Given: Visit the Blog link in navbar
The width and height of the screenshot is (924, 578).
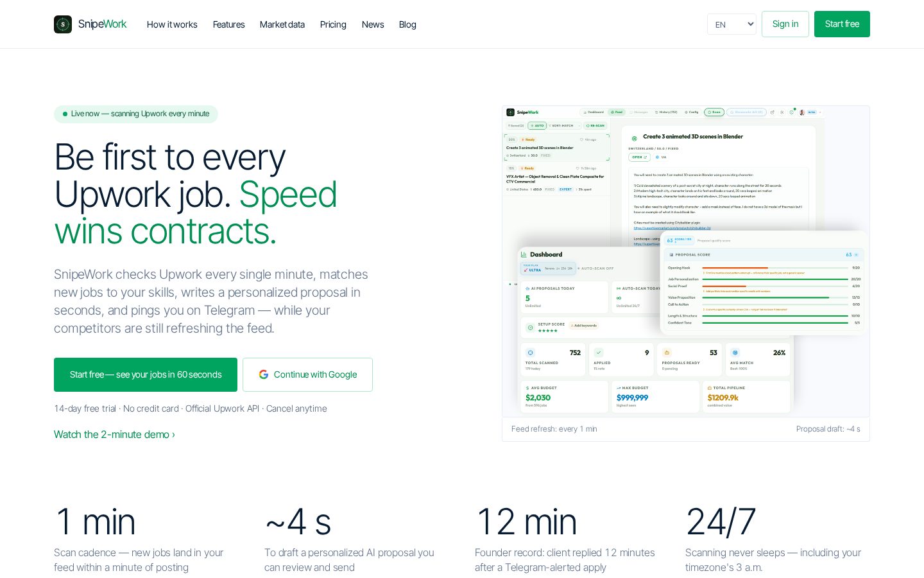Looking at the screenshot, I should (x=407, y=24).
